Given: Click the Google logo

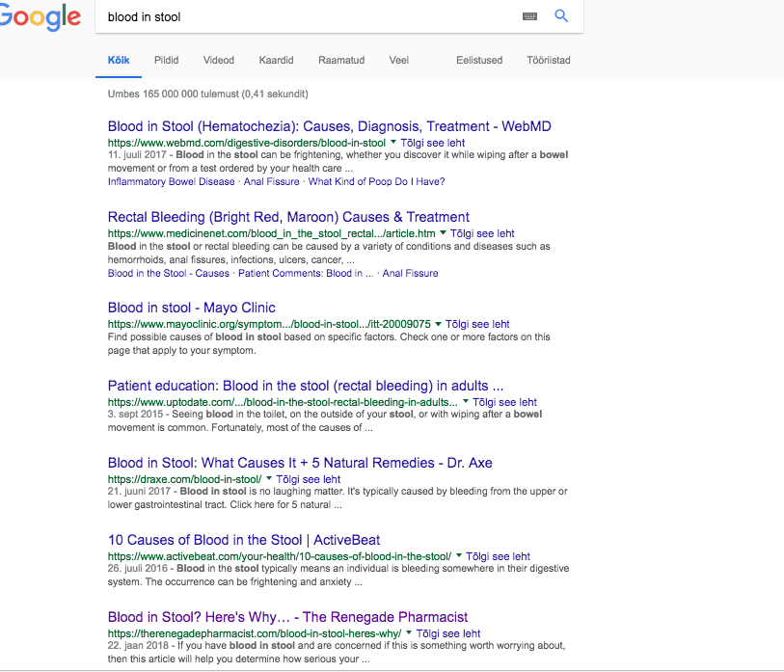Looking at the screenshot, I should pyautogui.click(x=41, y=16).
